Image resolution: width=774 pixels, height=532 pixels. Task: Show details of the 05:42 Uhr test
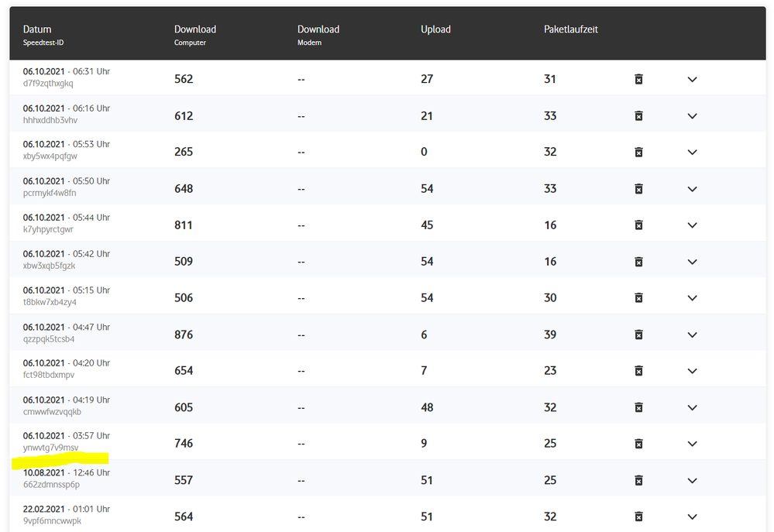point(692,262)
